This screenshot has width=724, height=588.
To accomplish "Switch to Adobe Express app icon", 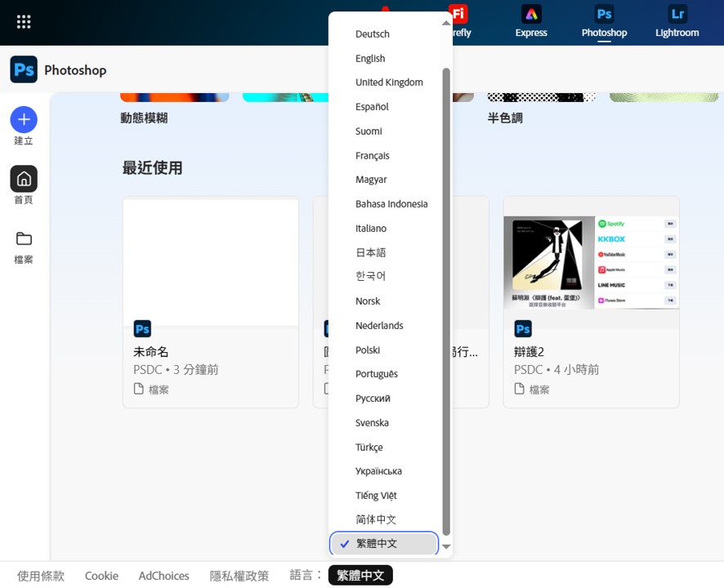I will pos(531,15).
